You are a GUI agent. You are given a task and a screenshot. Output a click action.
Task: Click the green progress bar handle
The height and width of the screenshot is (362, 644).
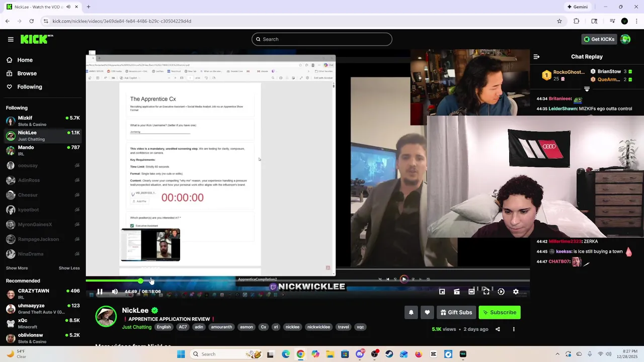pyautogui.click(x=140, y=281)
